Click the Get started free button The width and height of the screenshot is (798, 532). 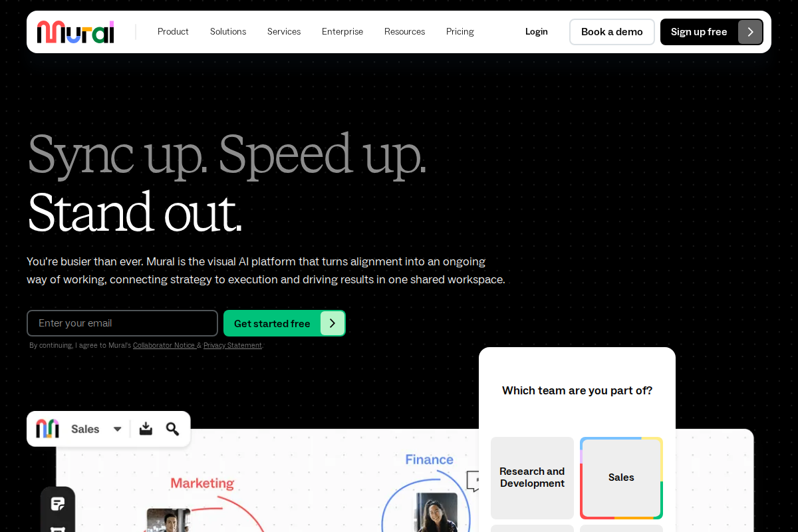285,323
